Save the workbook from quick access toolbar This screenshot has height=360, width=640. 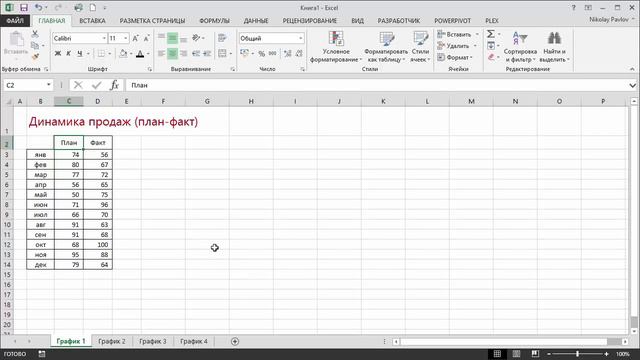coord(24,8)
